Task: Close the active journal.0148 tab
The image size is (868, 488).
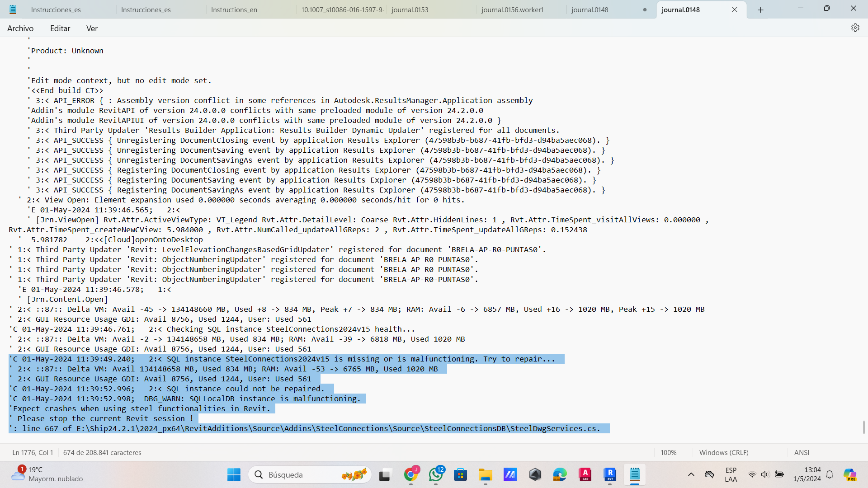Action: (735, 9)
